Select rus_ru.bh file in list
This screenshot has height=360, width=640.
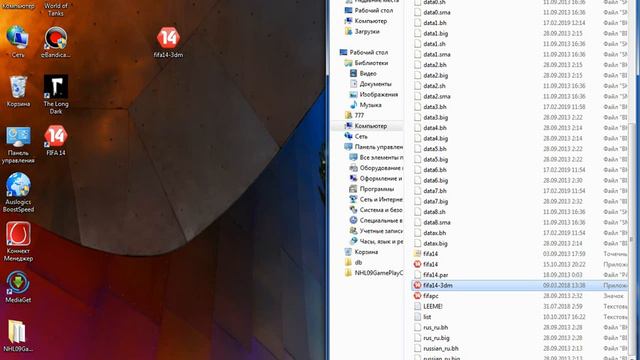pyautogui.click(x=520, y=327)
